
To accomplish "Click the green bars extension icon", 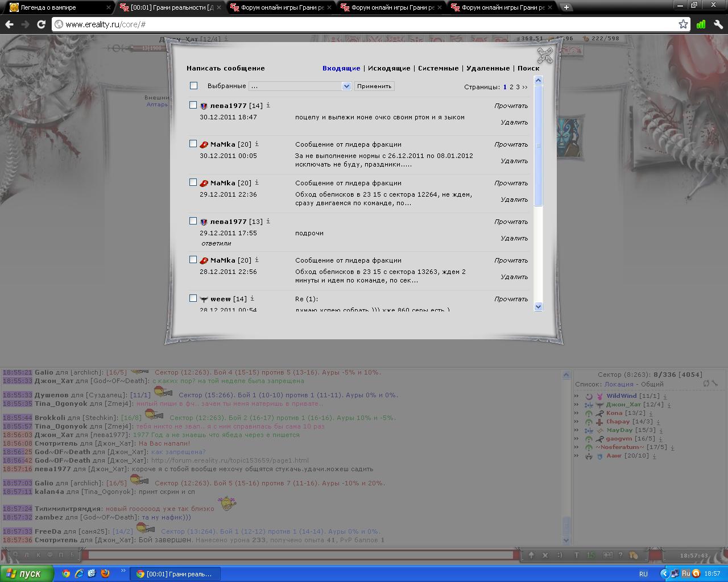I will point(701,24).
